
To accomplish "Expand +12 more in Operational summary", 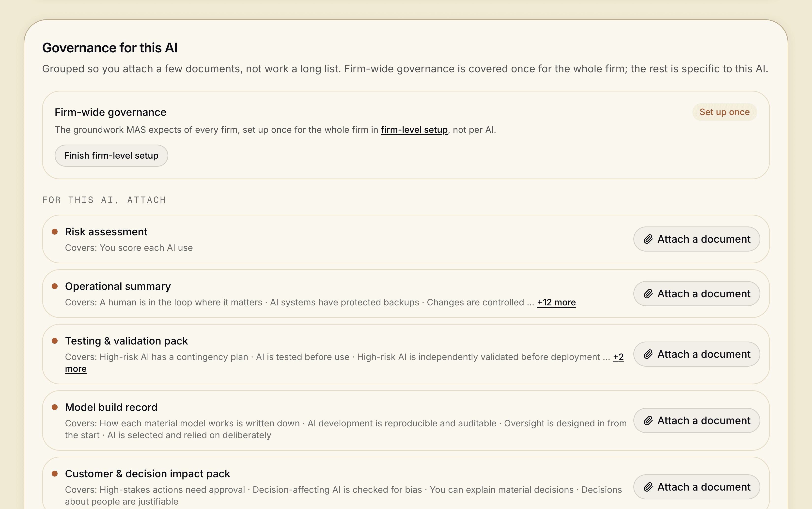I will (556, 302).
